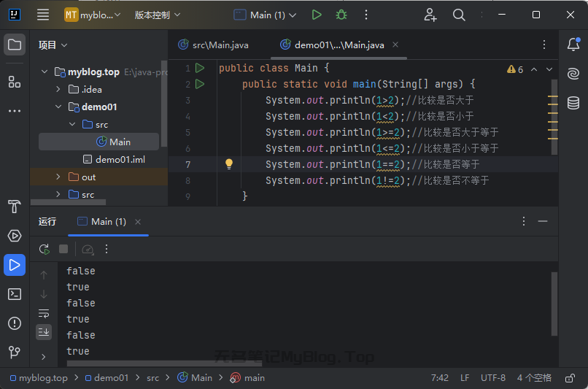Open the 4 个空格 indent settings

tap(534, 378)
